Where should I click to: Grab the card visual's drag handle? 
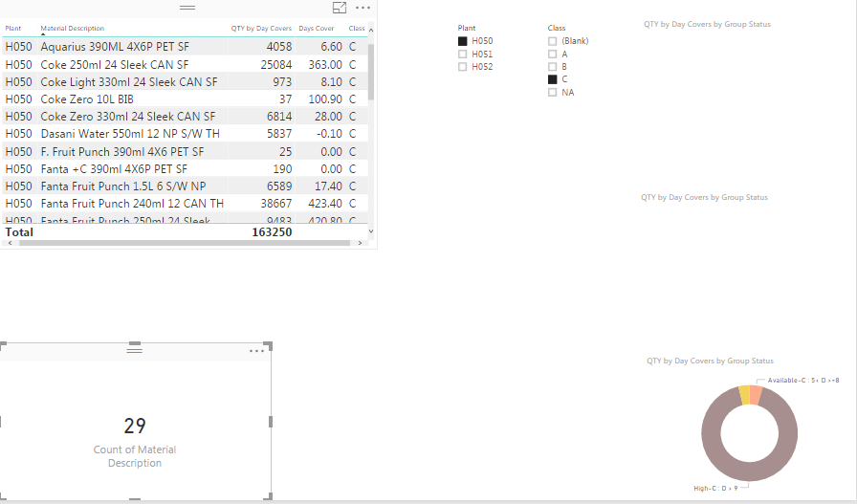pos(135,350)
